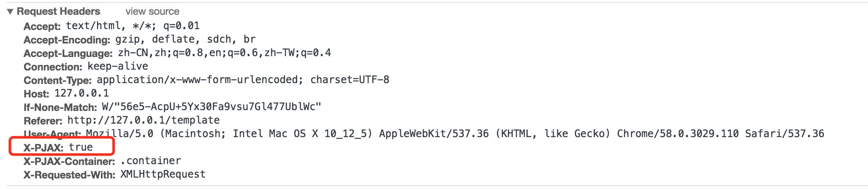Select the X-PJAX-Container .container value

(x=151, y=161)
